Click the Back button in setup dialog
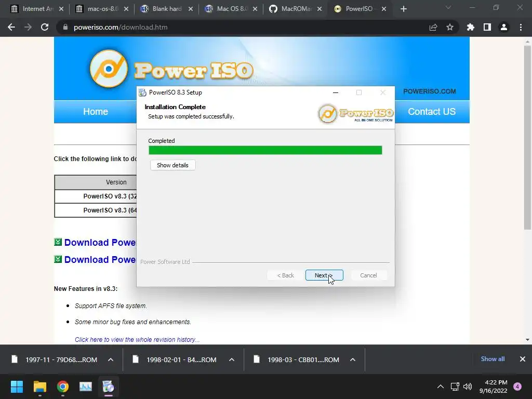Screen dimensions: 532x399 (x=285, y=275)
